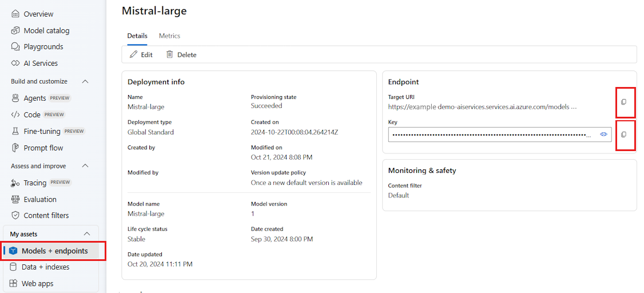Click the Overview sidebar icon
Viewport: 644px width, 293px height.
[x=15, y=14]
